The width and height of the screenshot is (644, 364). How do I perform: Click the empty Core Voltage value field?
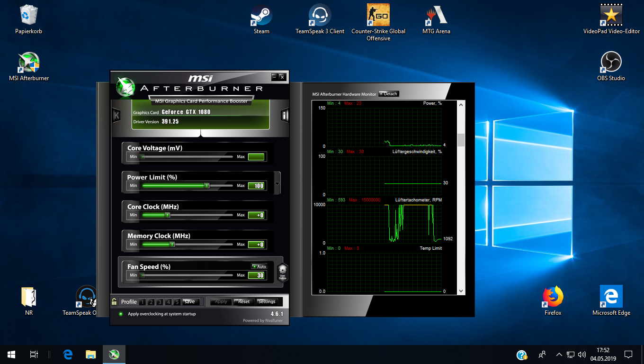(256, 157)
